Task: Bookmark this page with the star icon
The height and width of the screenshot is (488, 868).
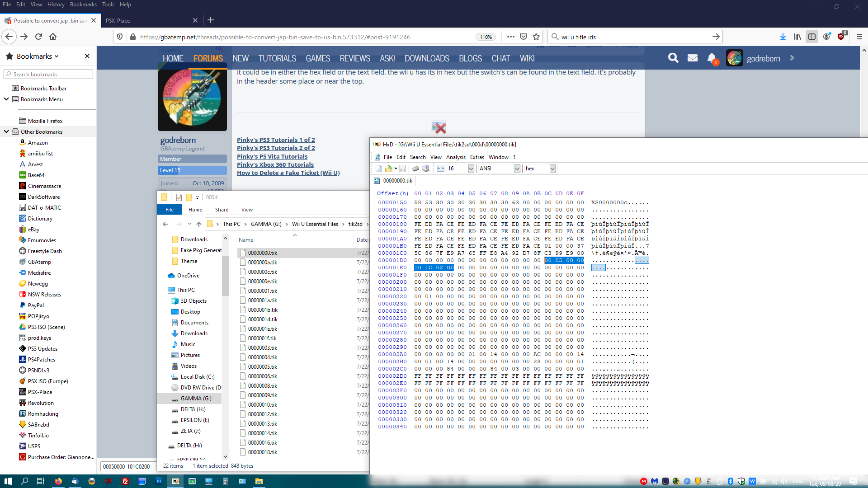Action: pyautogui.click(x=536, y=37)
